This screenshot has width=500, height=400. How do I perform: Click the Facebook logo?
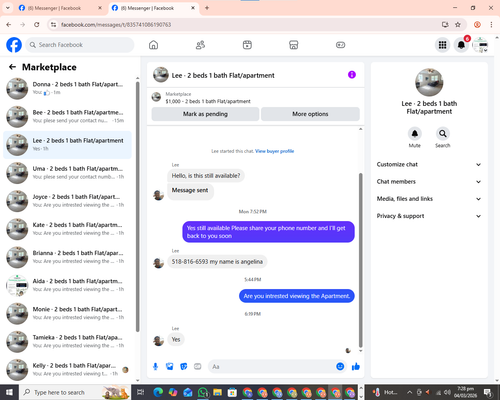pos(14,45)
